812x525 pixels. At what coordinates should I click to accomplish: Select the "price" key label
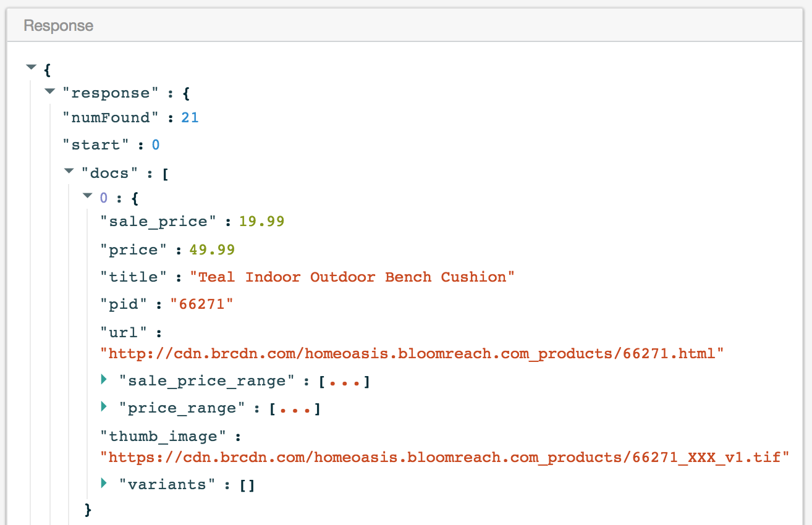[134, 250]
